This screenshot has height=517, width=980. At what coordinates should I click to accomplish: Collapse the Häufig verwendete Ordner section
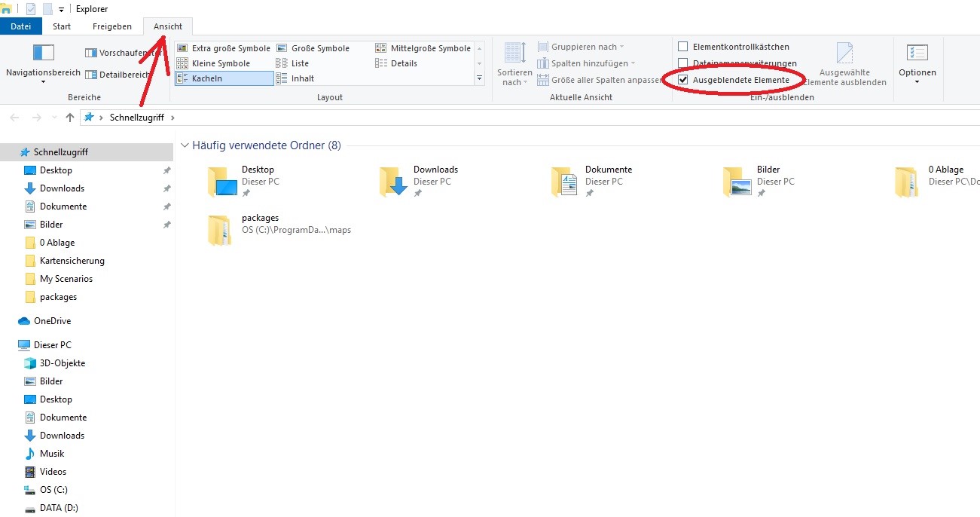(185, 145)
